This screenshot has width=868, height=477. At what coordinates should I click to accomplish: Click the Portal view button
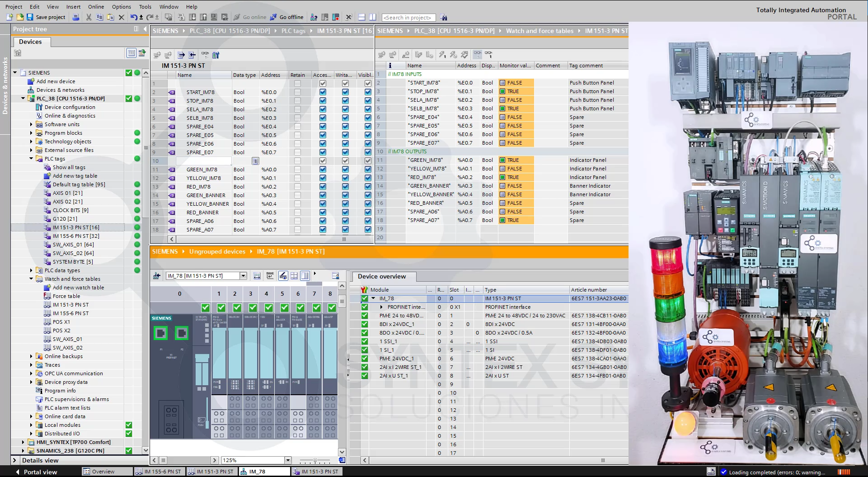tap(36, 472)
